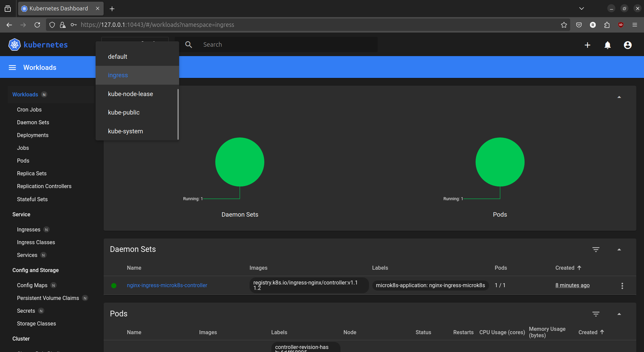The width and height of the screenshot is (644, 352).
Task: Open Secrets in the sidebar
Action: pyautogui.click(x=26, y=311)
